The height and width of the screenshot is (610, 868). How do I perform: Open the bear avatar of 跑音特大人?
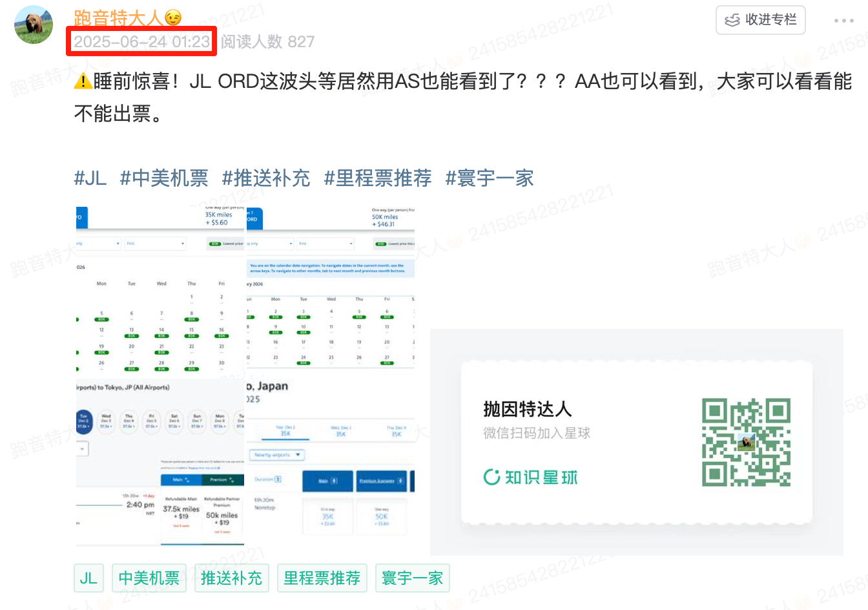pos(34,25)
